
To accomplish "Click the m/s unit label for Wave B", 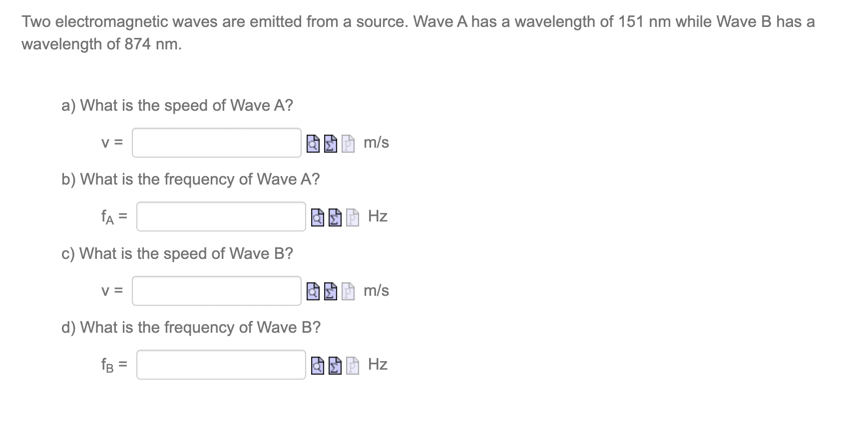I will pos(376,291).
